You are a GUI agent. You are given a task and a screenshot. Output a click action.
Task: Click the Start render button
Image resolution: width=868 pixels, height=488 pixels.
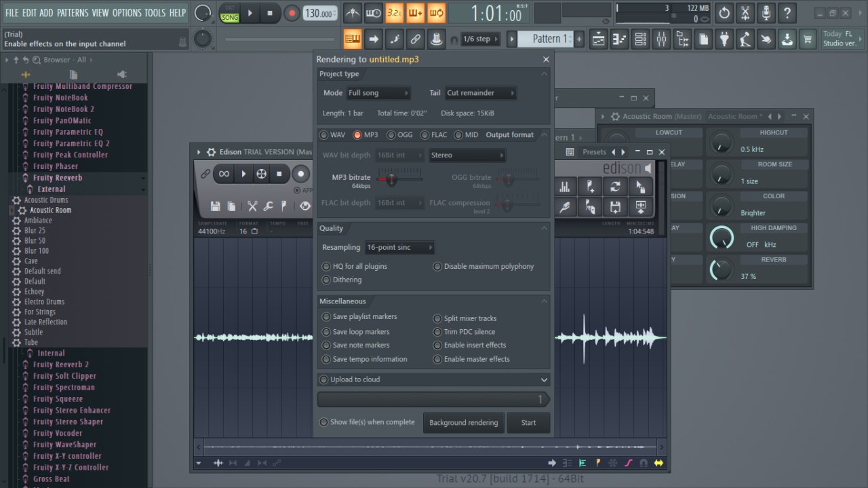[x=529, y=422]
